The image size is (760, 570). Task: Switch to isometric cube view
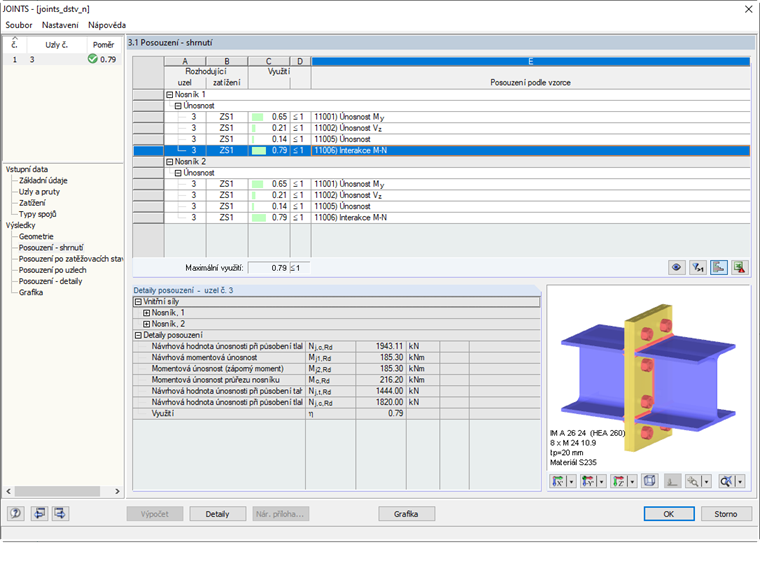point(649,481)
